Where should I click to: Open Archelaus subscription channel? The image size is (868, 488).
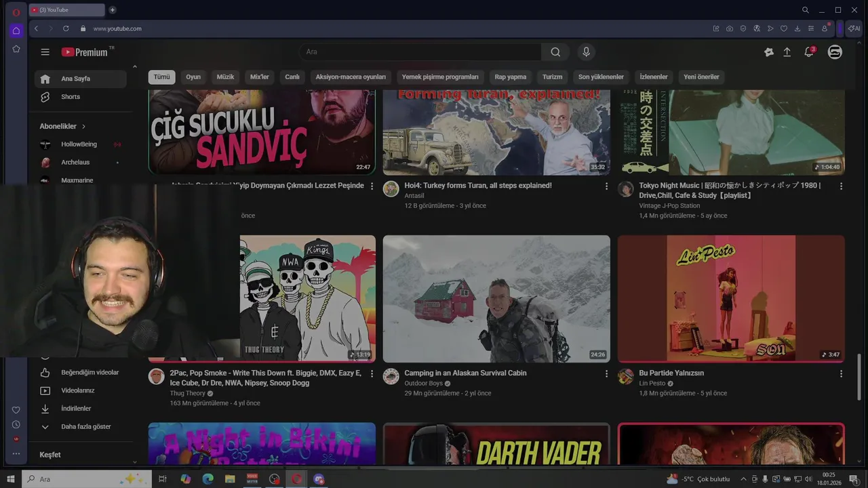[x=81, y=163]
